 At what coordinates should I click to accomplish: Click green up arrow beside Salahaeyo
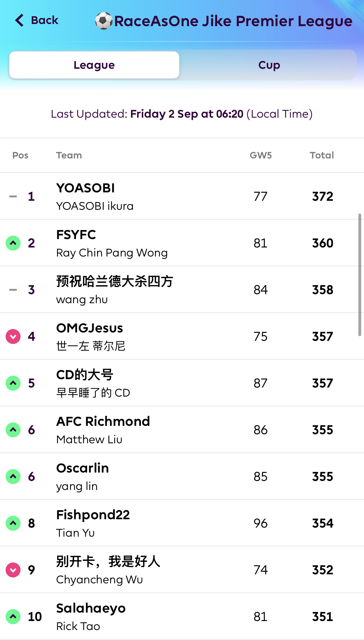point(13,617)
